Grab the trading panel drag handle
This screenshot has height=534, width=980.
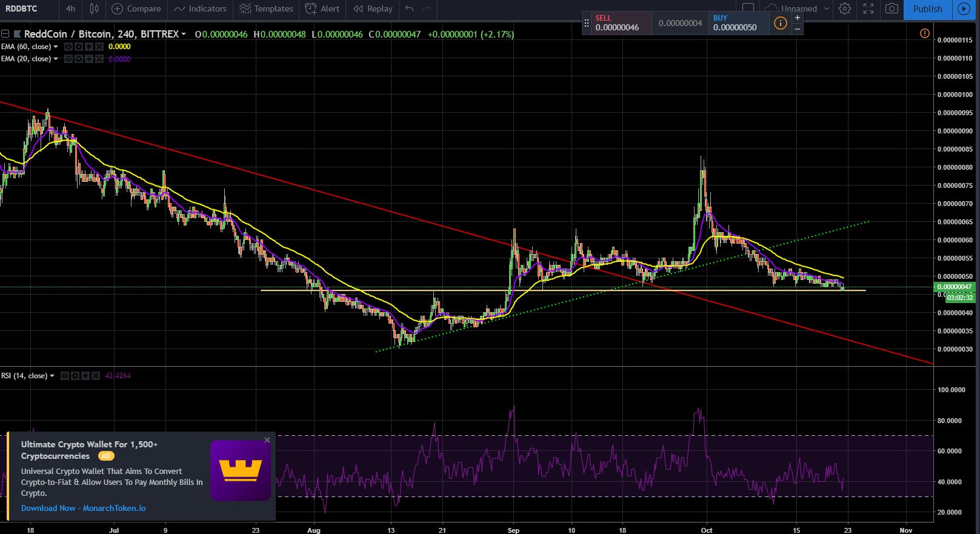point(586,23)
